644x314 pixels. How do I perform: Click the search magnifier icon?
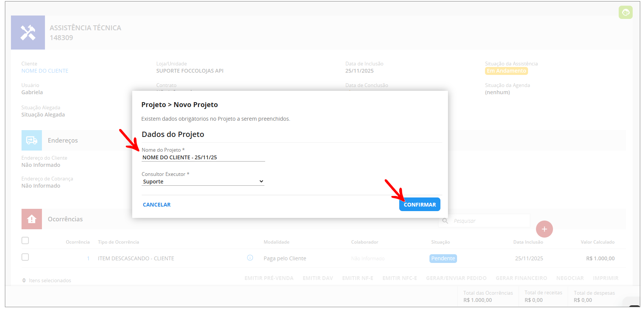[445, 221]
